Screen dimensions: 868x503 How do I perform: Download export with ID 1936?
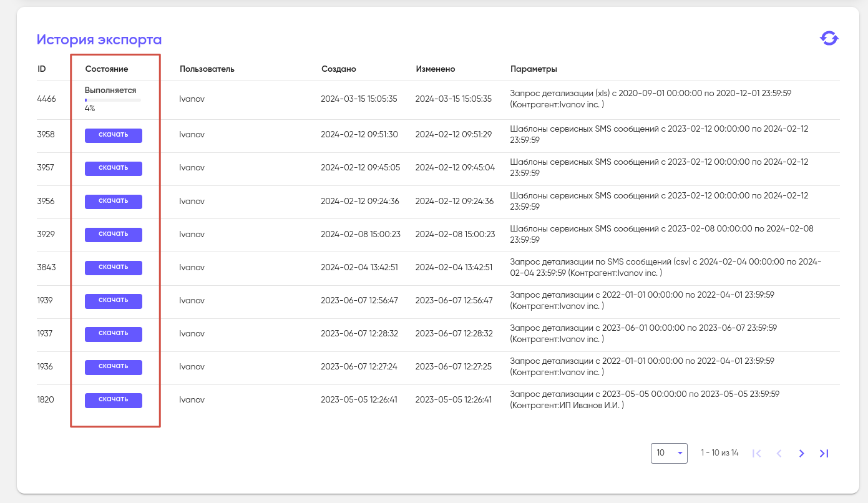point(114,367)
